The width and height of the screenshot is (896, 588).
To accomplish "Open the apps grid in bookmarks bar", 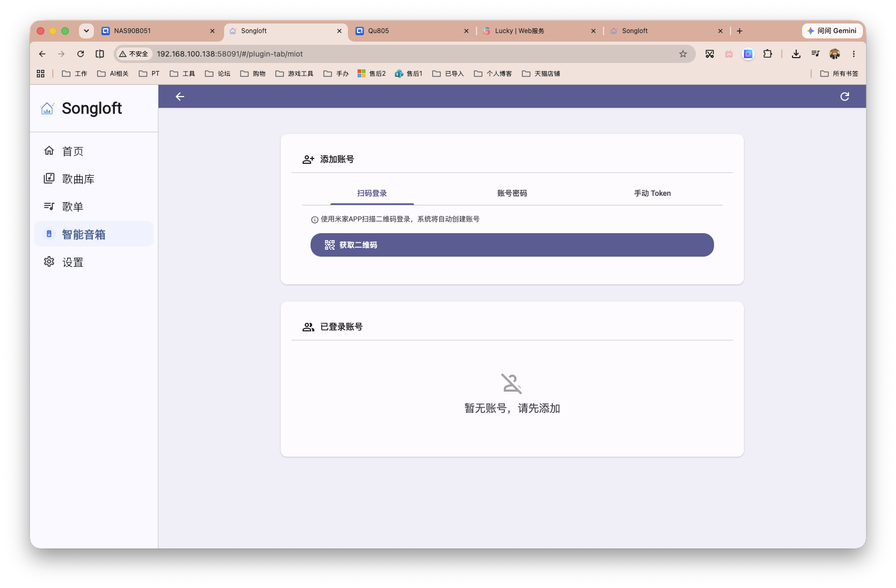I will [x=41, y=74].
